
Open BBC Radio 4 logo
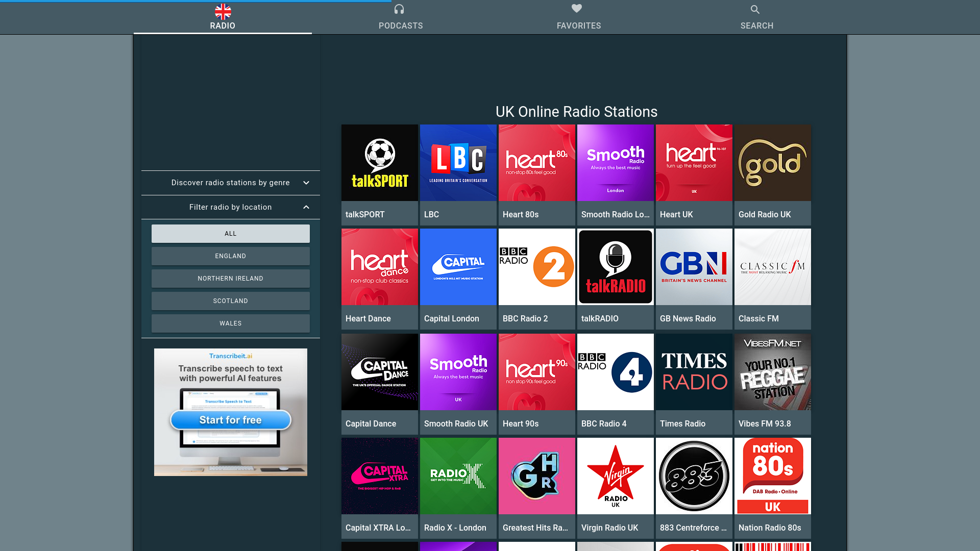click(x=616, y=372)
